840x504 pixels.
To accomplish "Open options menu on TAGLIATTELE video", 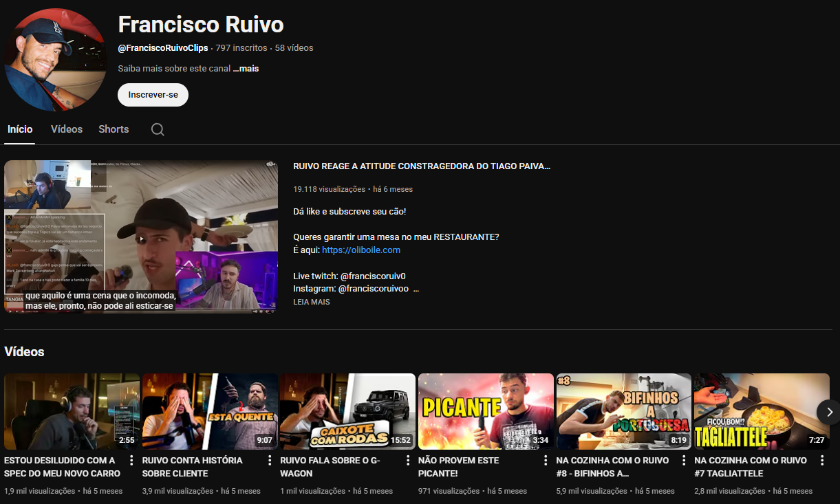I will (x=823, y=459).
